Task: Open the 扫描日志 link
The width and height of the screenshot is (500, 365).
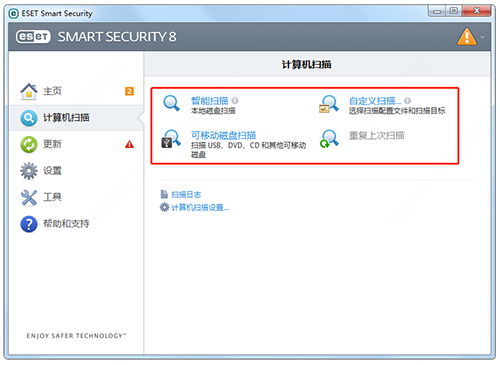Action: [186, 194]
